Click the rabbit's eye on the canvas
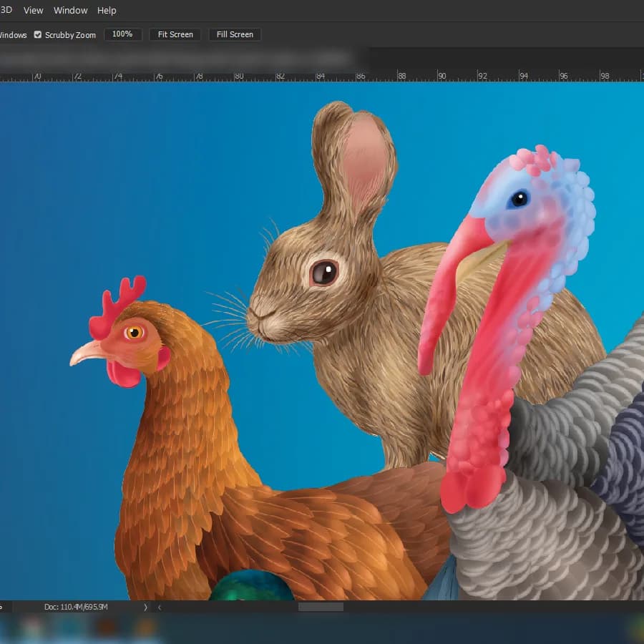Image resolution: width=644 pixels, height=644 pixels. click(x=324, y=273)
